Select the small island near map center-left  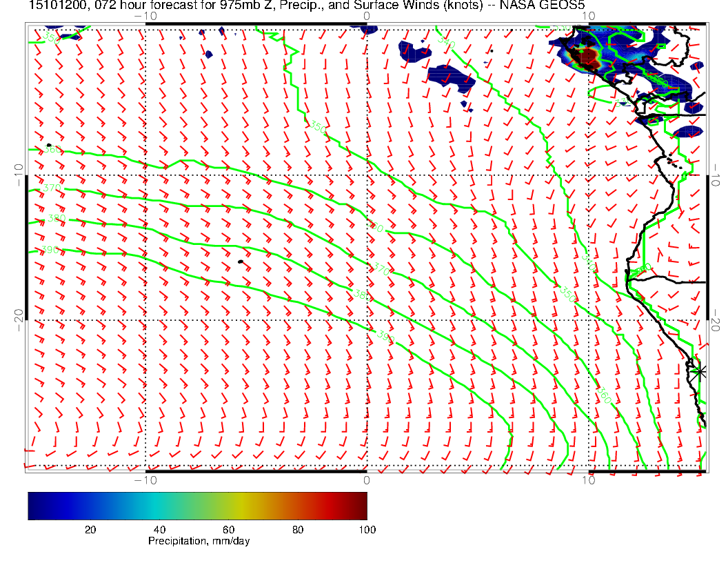coord(240,261)
